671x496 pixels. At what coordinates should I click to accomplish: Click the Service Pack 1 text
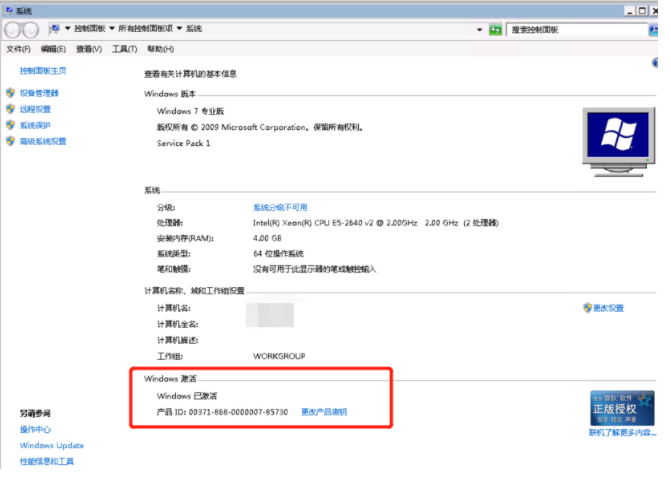click(184, 143)
